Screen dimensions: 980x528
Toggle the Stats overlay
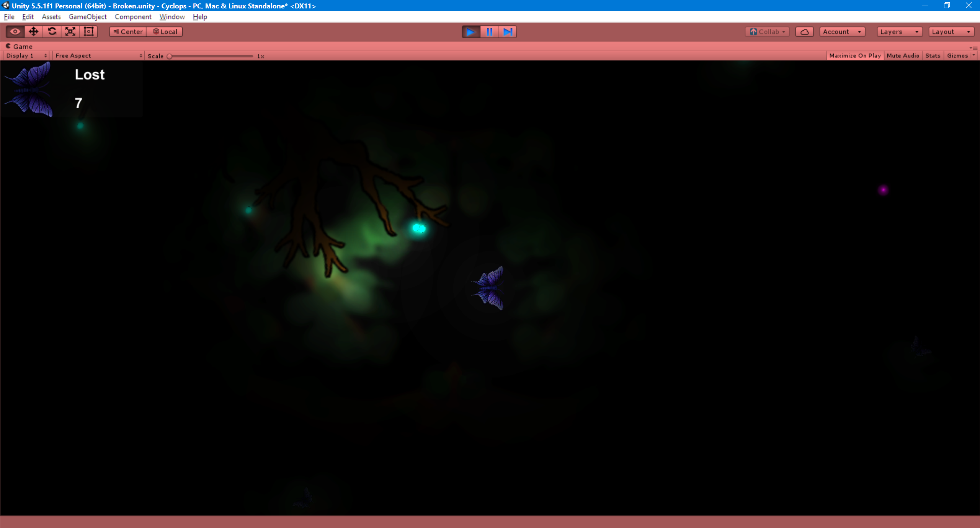933,56
